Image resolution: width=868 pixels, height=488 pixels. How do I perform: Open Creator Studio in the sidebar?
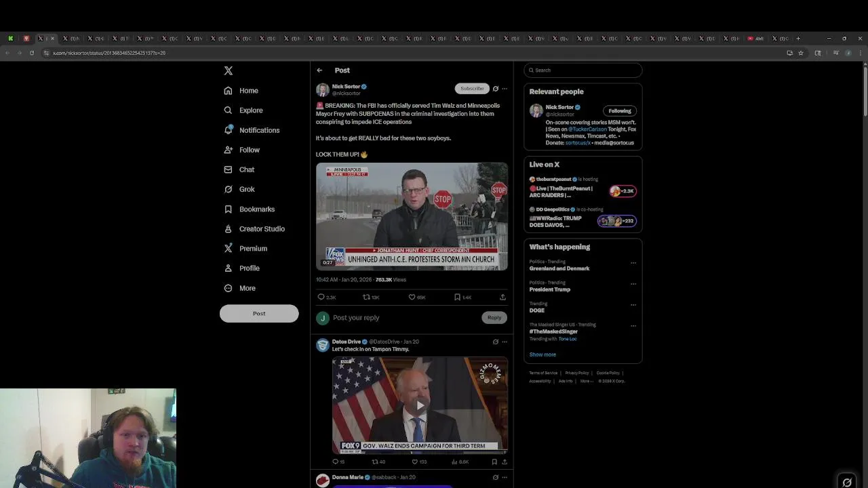click(x=254, y=229)
